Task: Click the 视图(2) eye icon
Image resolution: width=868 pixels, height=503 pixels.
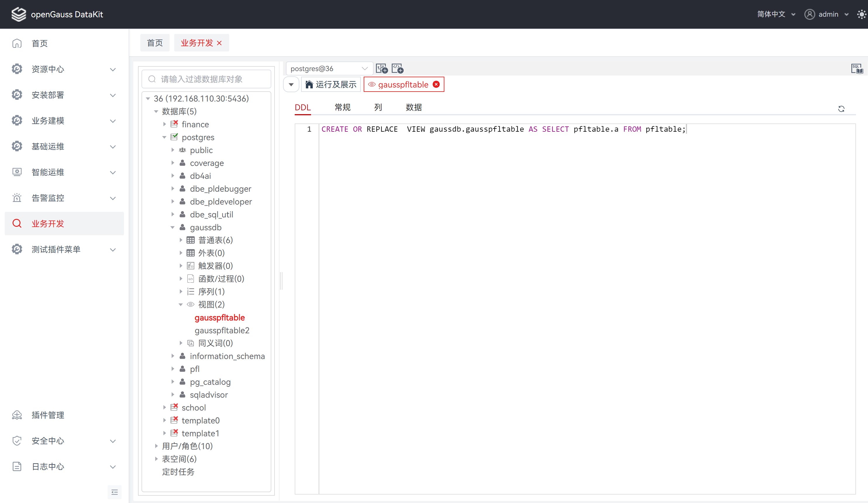Action: 191,304
